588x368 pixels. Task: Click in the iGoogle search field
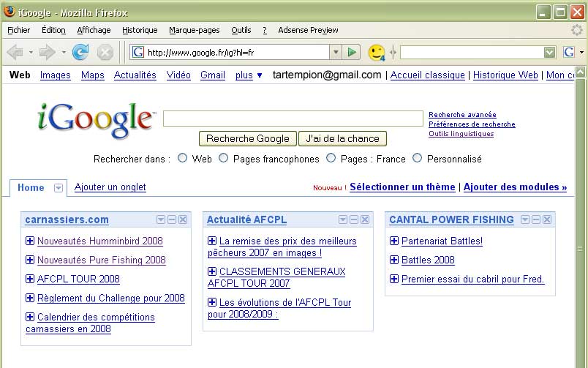293,119
